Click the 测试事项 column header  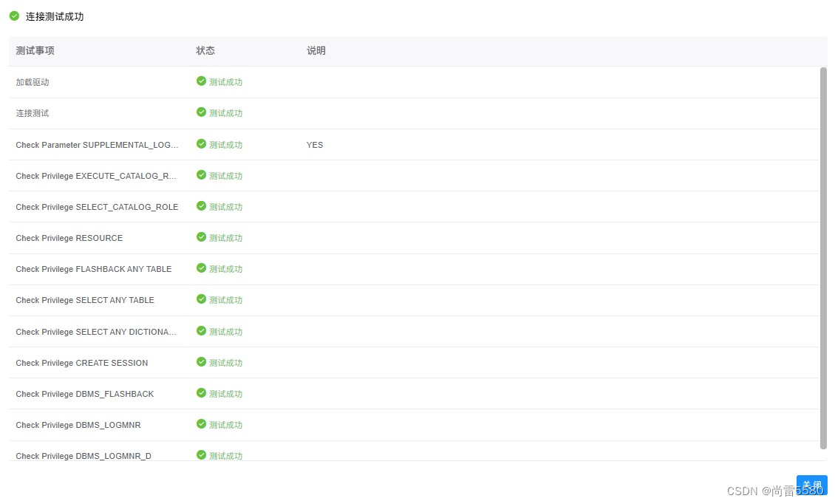click(x=35, y=50)
